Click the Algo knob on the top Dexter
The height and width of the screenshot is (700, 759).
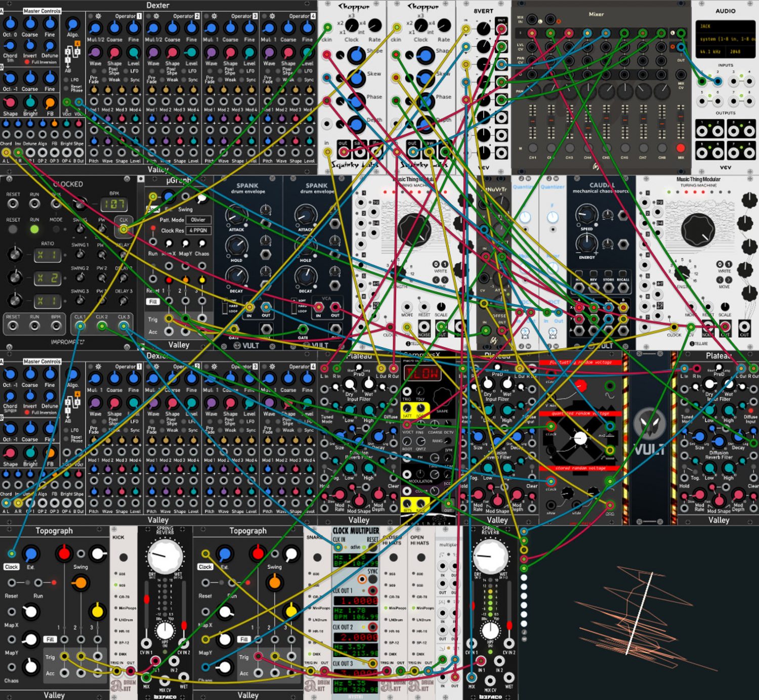pos(73,24)
